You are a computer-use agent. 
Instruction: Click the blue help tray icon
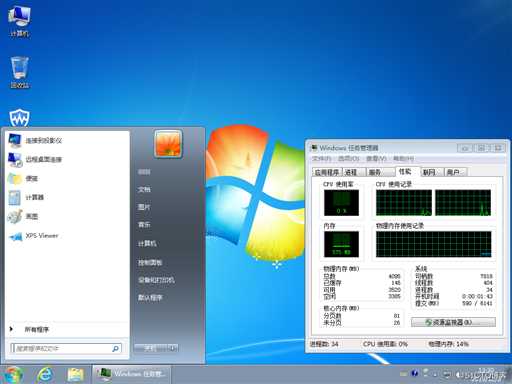coord(414,373)
